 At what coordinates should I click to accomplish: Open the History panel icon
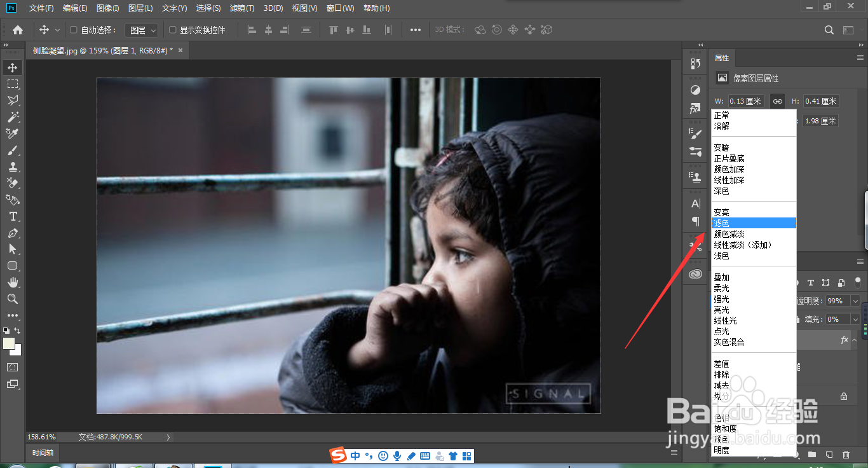click(695, 64)
